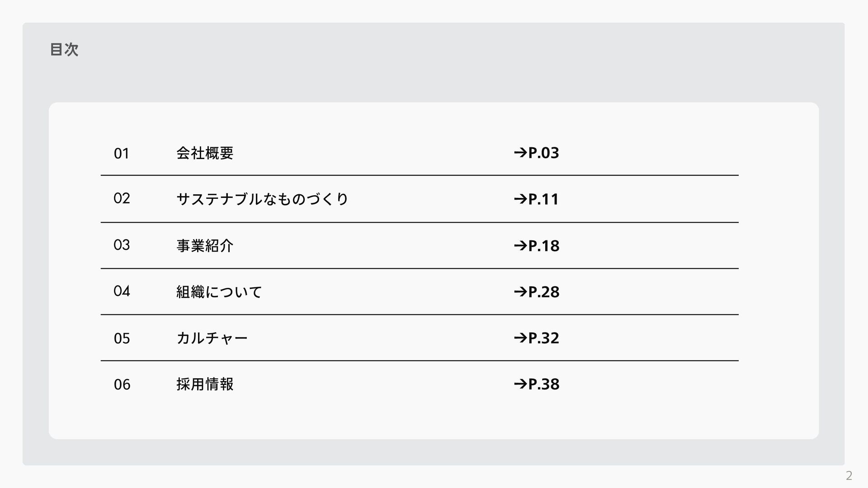Image resolution: width=868 pixels, height=488 pixels.
Task: Open the →P.11 page link
Action: [x=537, y=199]
